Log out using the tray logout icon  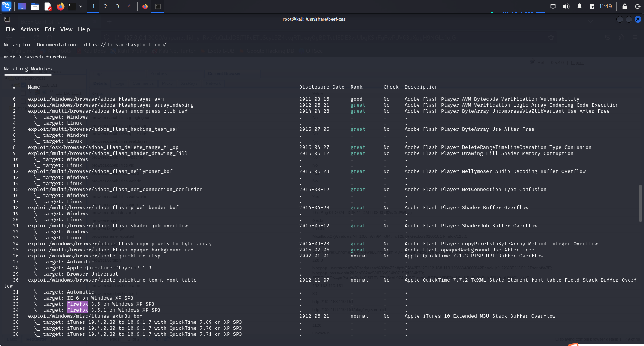point(637,6)
